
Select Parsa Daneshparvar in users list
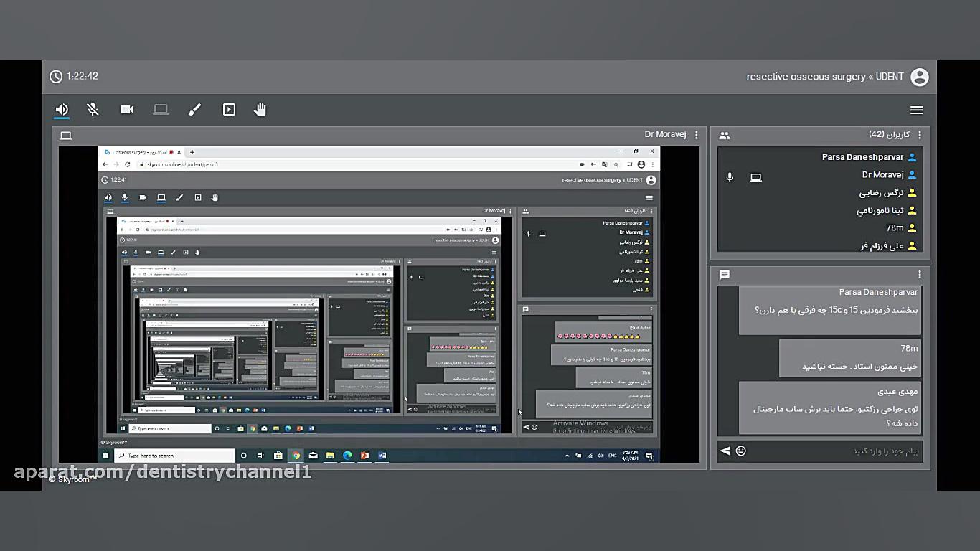click(x=862, y=157)
